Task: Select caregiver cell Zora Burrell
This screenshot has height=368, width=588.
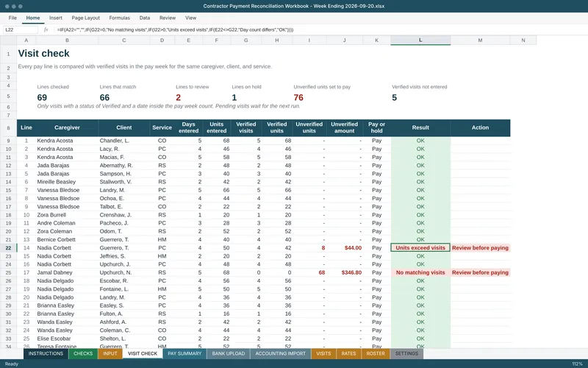Action: pos(67,215)
